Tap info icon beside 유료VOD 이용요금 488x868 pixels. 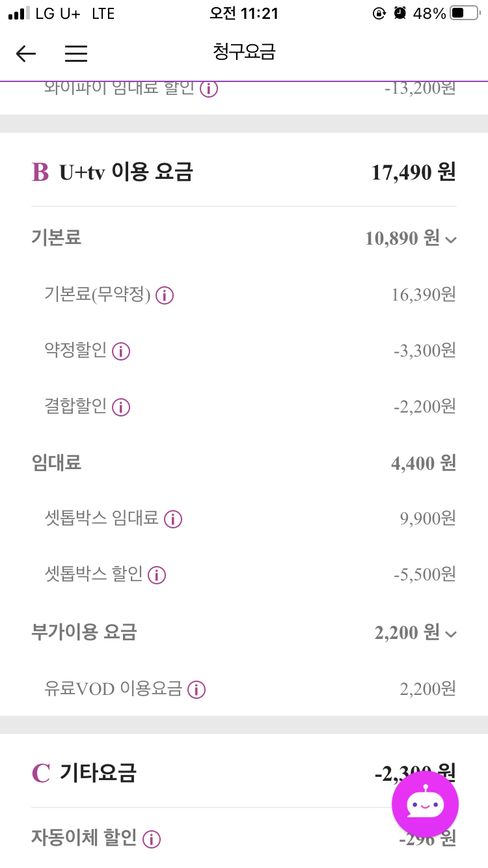pos(197,690)
